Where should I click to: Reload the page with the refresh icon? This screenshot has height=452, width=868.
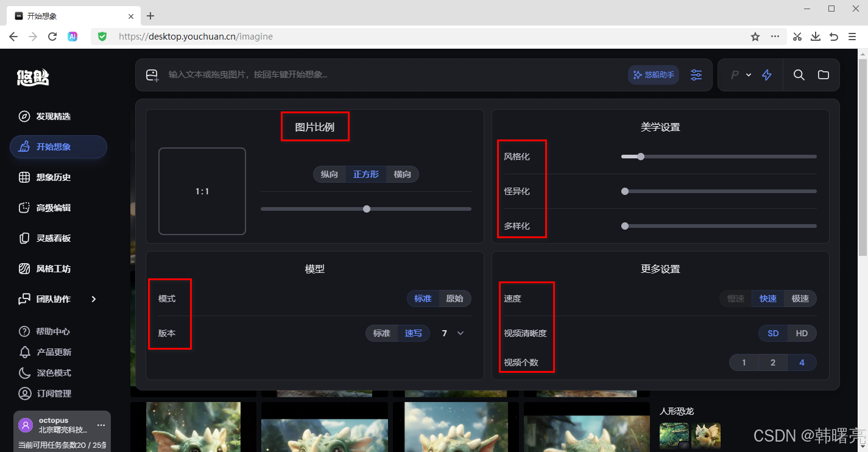52,37
